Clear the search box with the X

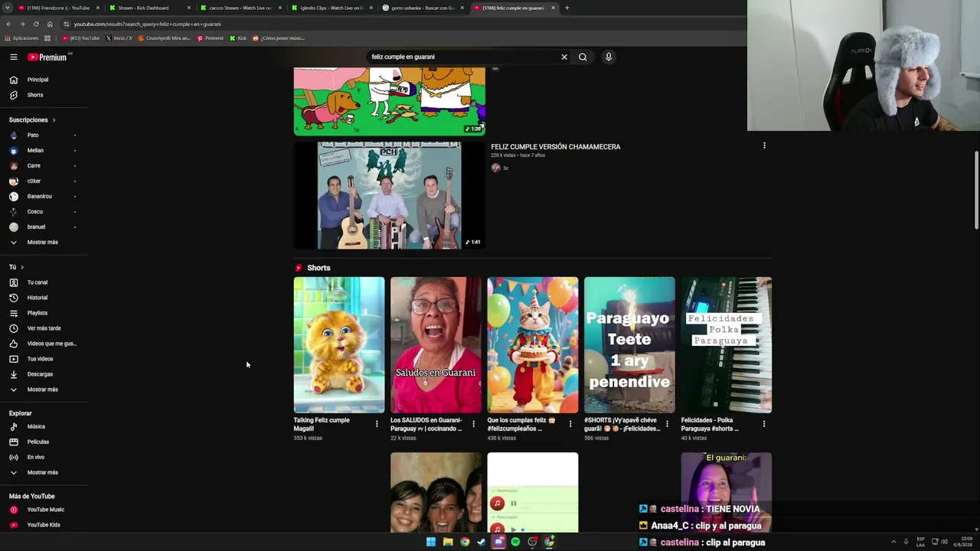(564, 57)
